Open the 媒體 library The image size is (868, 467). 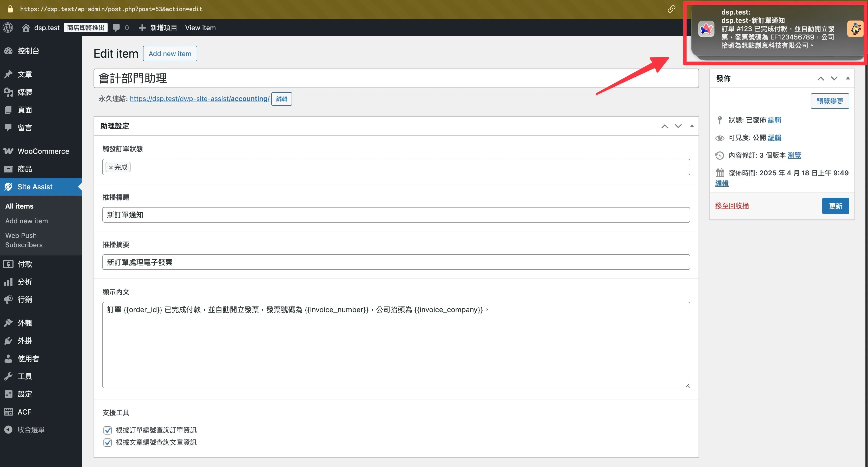tap(25, 92)
